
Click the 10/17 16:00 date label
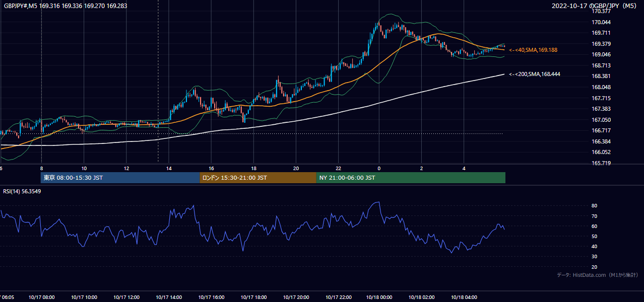[x=211, y=297]
